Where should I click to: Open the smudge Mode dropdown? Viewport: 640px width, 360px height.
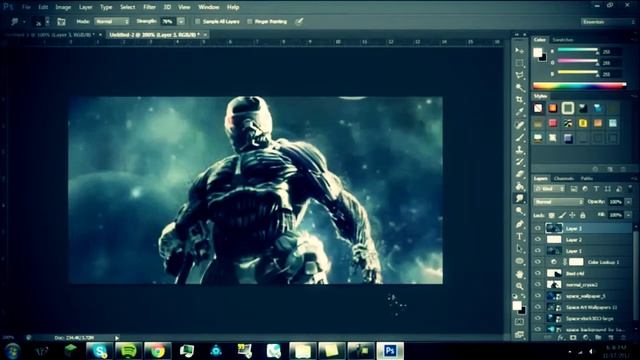click(112, 21)
